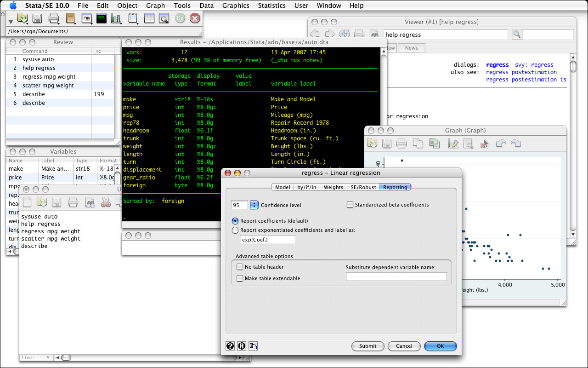
Task: Click the News button in Viewer
Action: (411, 48)
